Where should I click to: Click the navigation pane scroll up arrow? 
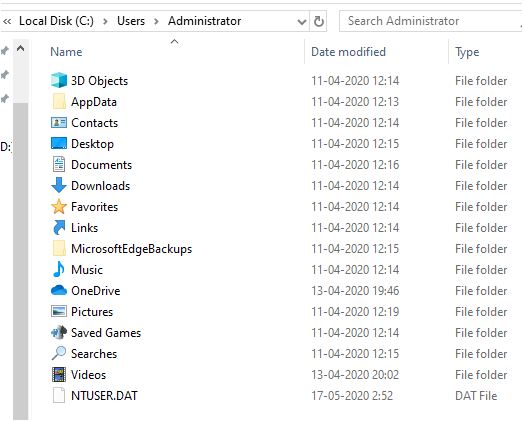[21, 49]
